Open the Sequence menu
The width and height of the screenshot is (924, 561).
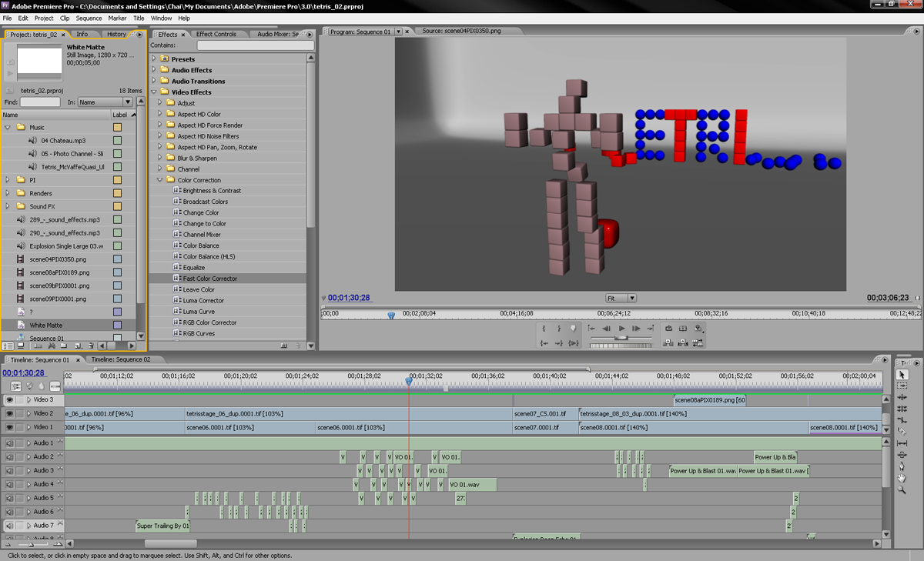(89, 18)
